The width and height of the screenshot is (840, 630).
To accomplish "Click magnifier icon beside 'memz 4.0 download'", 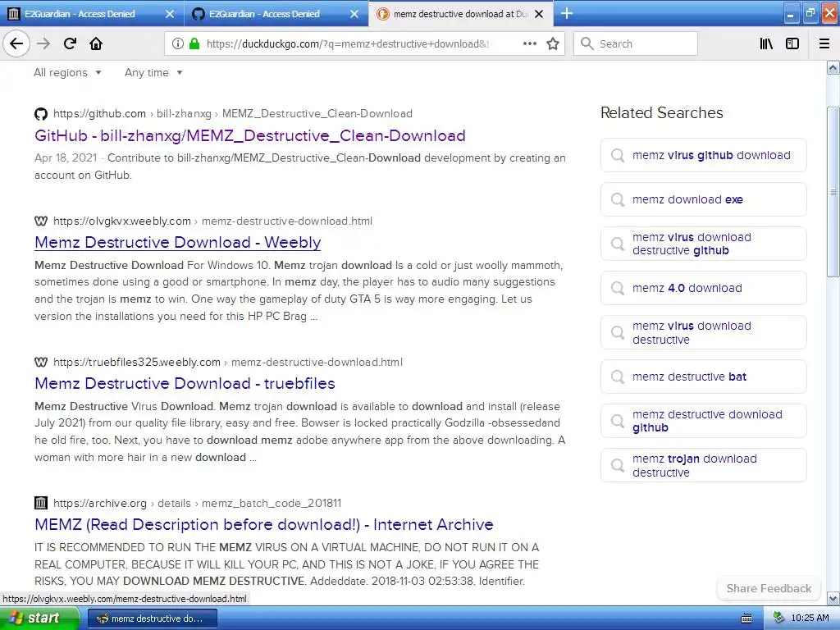I will pyautogui.click(x=618, y=288).
